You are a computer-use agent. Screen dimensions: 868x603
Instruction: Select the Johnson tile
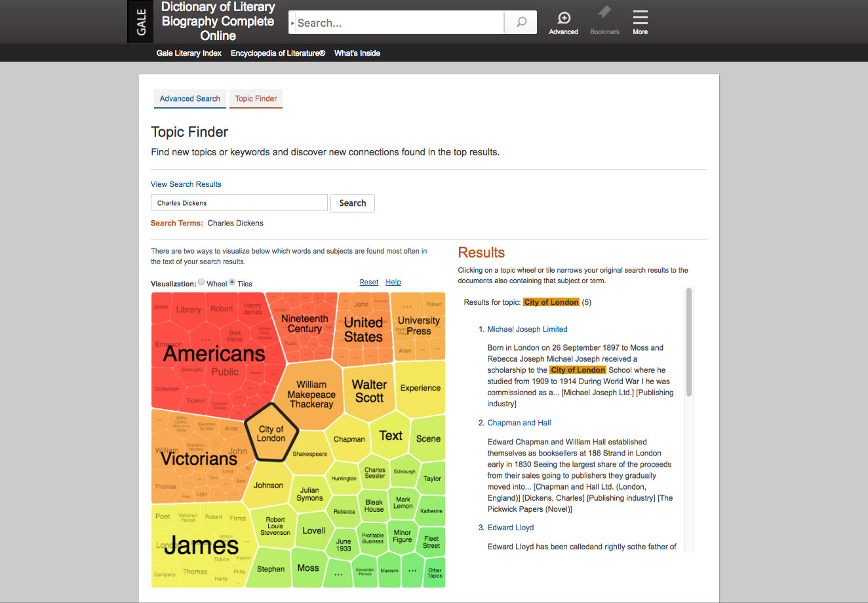[x=269, y=486]
